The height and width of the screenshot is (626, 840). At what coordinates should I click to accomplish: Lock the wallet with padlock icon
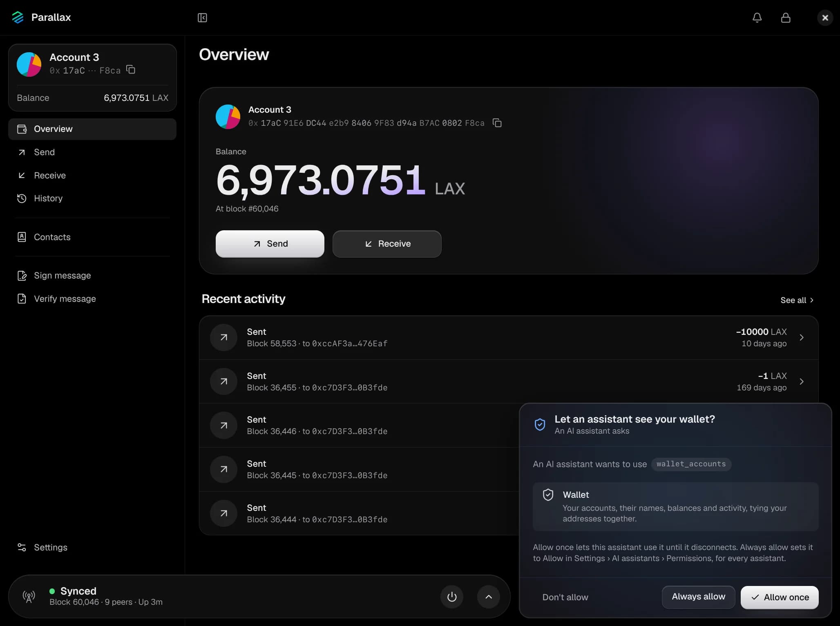click(786, 18)
